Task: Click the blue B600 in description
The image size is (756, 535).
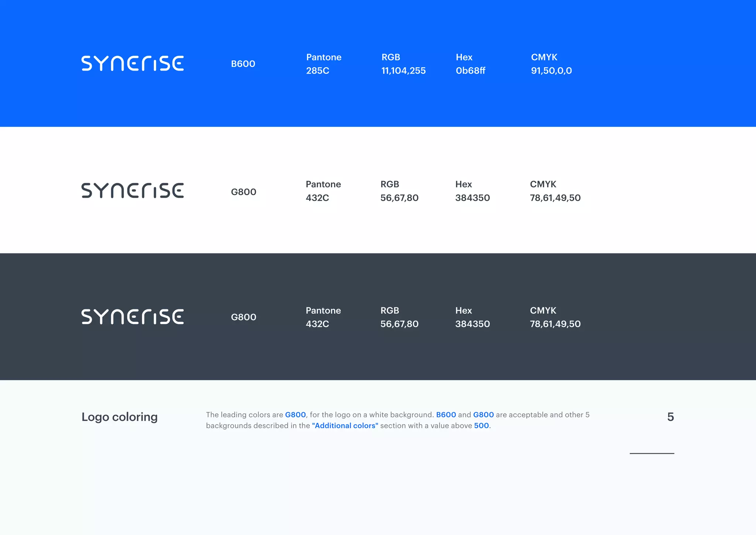Action: click(446, 415)
